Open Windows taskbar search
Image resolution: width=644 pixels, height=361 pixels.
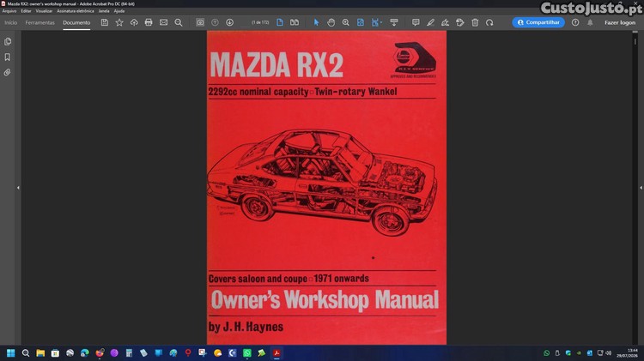point(26,352)
